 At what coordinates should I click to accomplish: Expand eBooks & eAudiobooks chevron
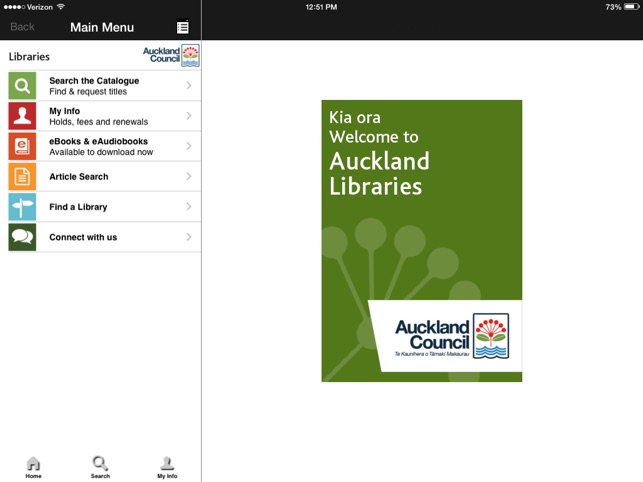click(x=189, y=146)
